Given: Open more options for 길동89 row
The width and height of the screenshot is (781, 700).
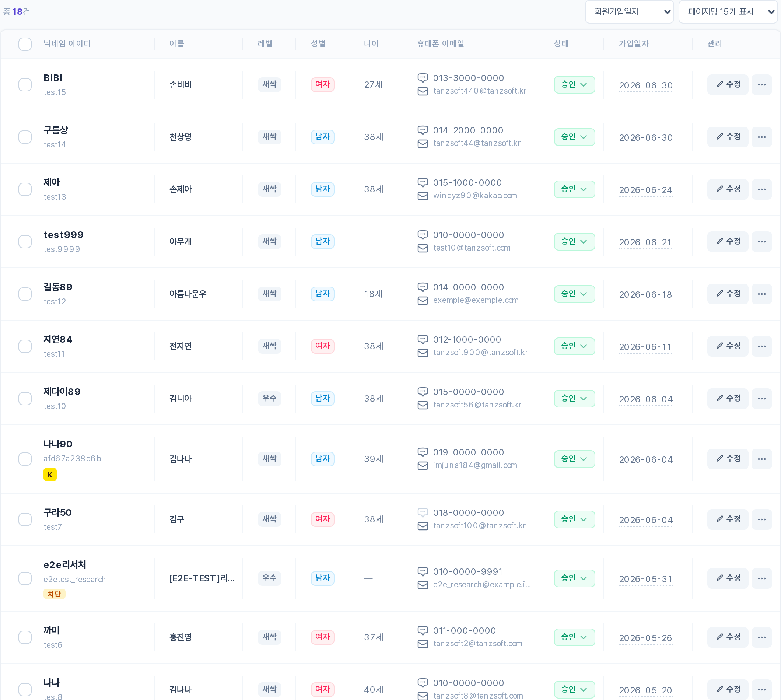Looking at the screenshot, I should pos(761,294).
